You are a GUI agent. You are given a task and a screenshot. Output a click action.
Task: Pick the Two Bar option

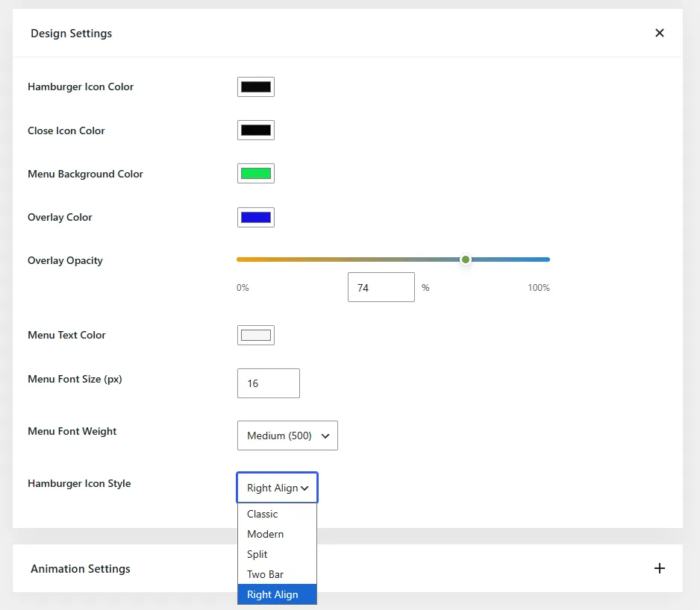click(277, 574)
